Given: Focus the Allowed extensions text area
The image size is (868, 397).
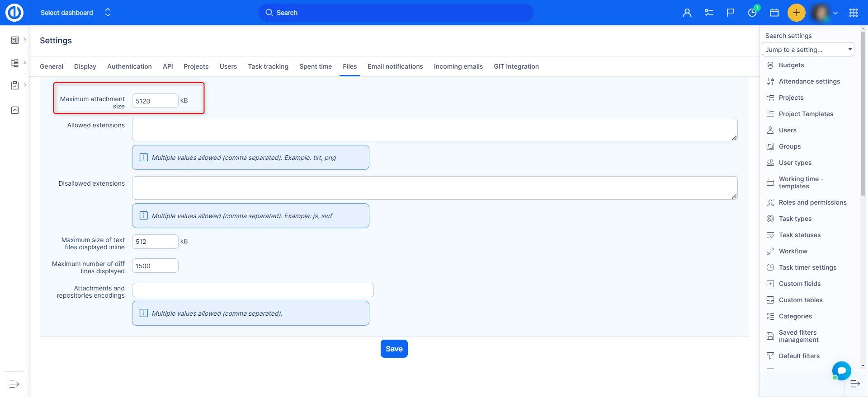Looking at the screenshot, I should tap(434, 130).
